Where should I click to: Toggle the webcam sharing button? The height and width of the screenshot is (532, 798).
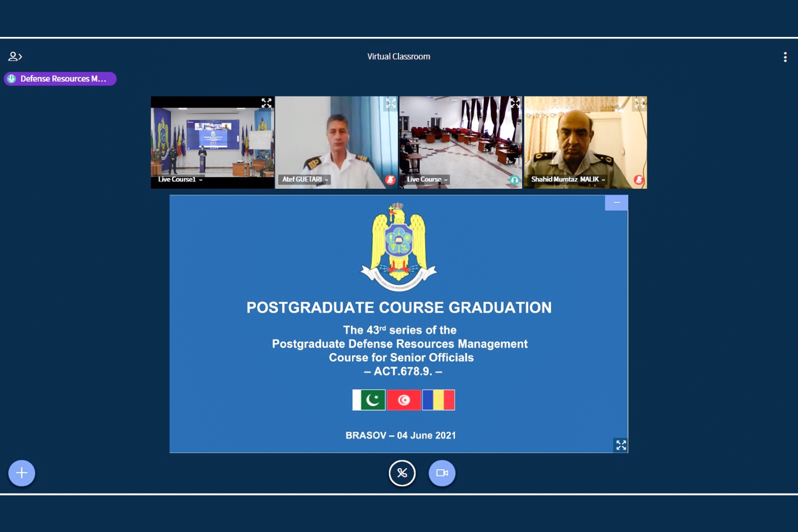click(x=442, y=473)
